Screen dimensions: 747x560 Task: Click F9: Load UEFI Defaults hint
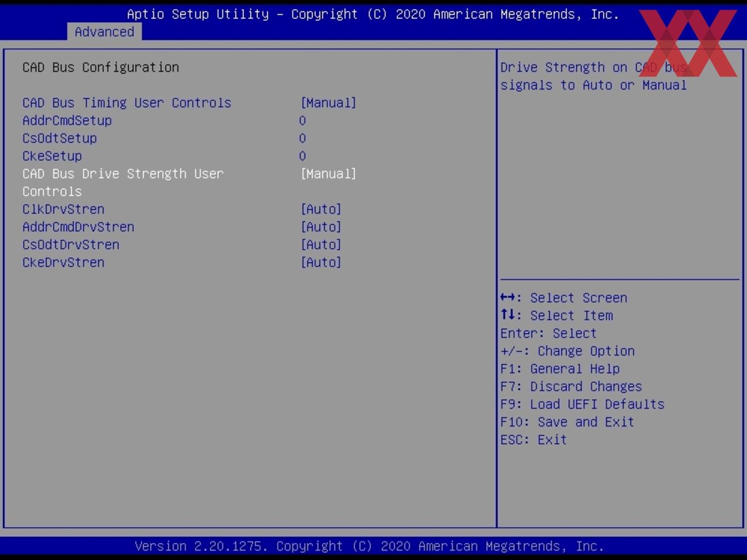pyautogui.click(x=582, y=404)
